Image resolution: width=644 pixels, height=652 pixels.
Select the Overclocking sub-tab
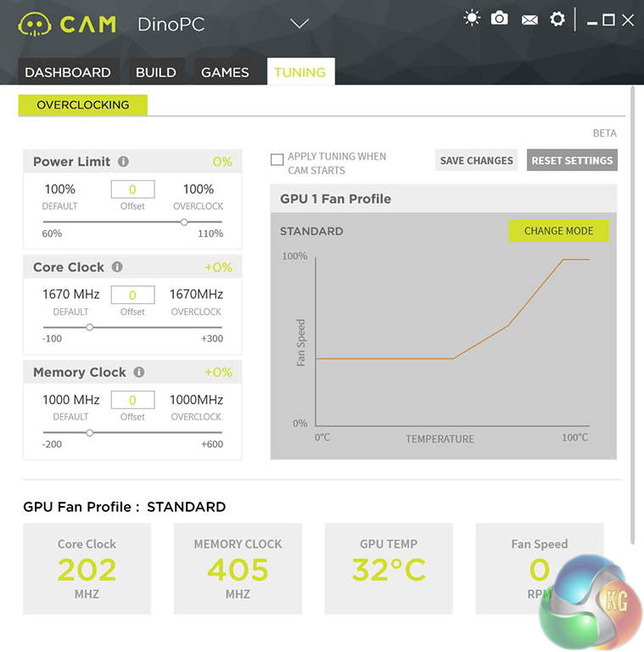[x=82, y=104]
